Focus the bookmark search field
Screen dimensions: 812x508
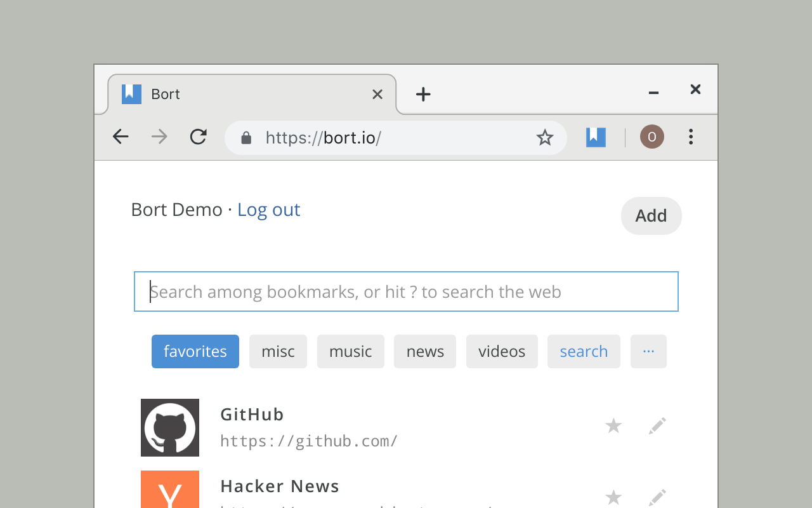[x=406, y=291]
